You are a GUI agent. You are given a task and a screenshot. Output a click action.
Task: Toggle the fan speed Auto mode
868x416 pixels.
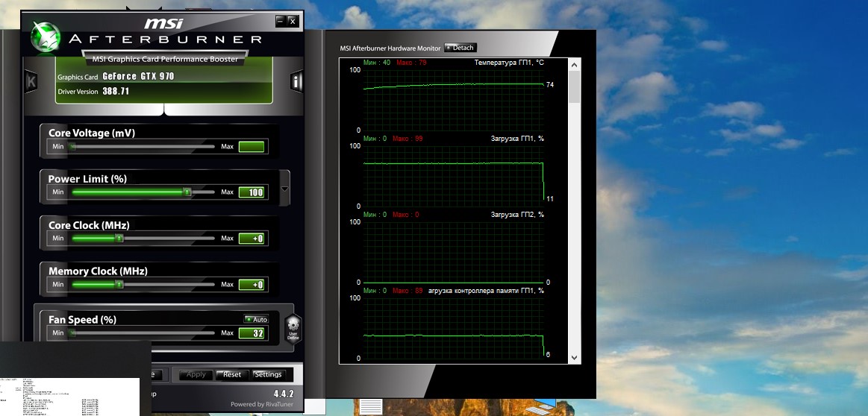pos(256,319)
